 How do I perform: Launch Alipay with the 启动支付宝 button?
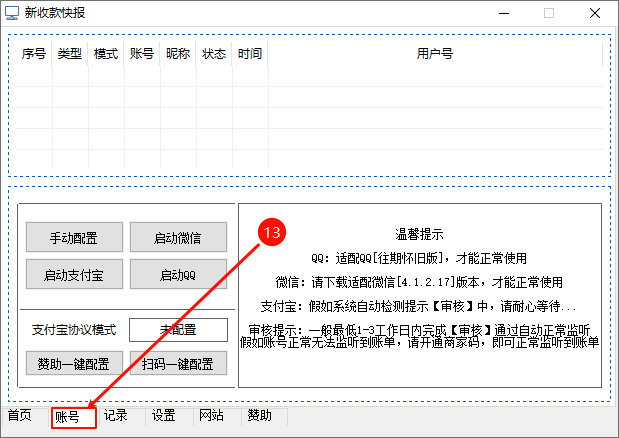[x=74, y=275]
